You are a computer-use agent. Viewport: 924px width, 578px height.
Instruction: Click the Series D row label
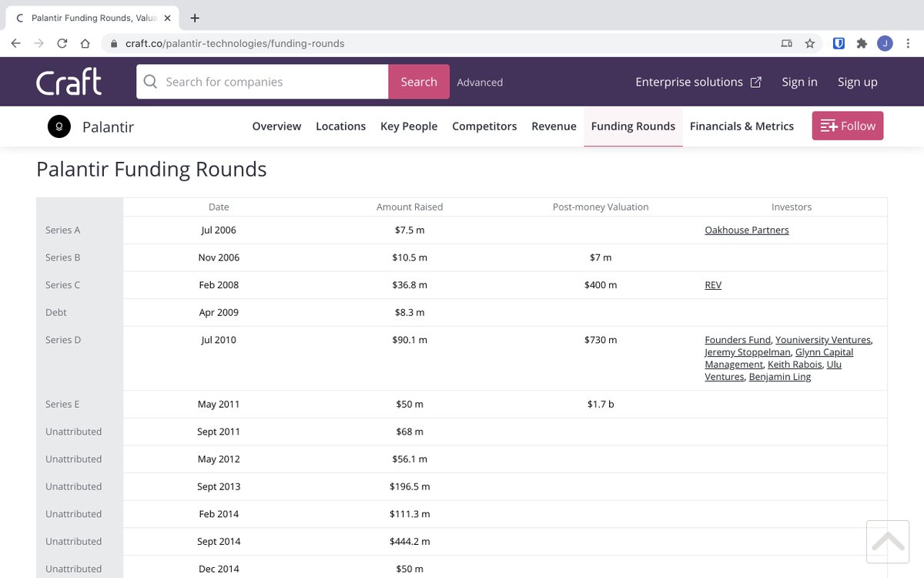[63, 340]
